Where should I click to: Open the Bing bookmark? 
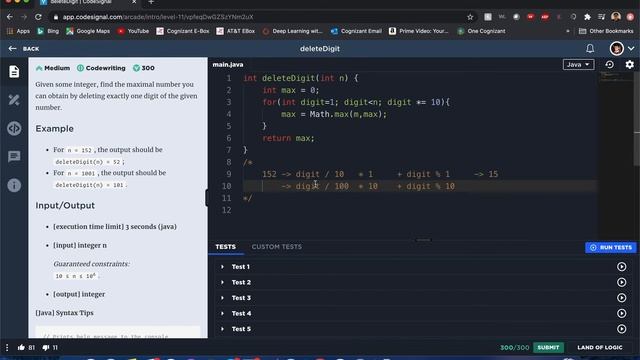point(48,31)
